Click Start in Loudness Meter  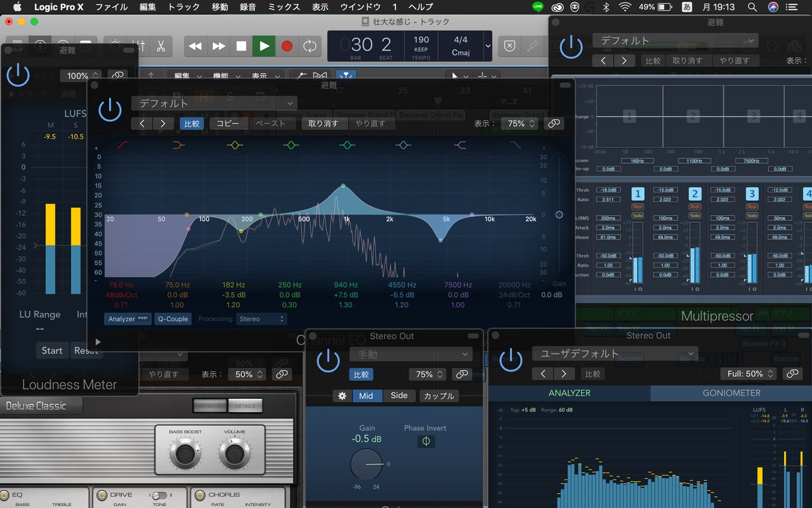(x=52, y=350)
